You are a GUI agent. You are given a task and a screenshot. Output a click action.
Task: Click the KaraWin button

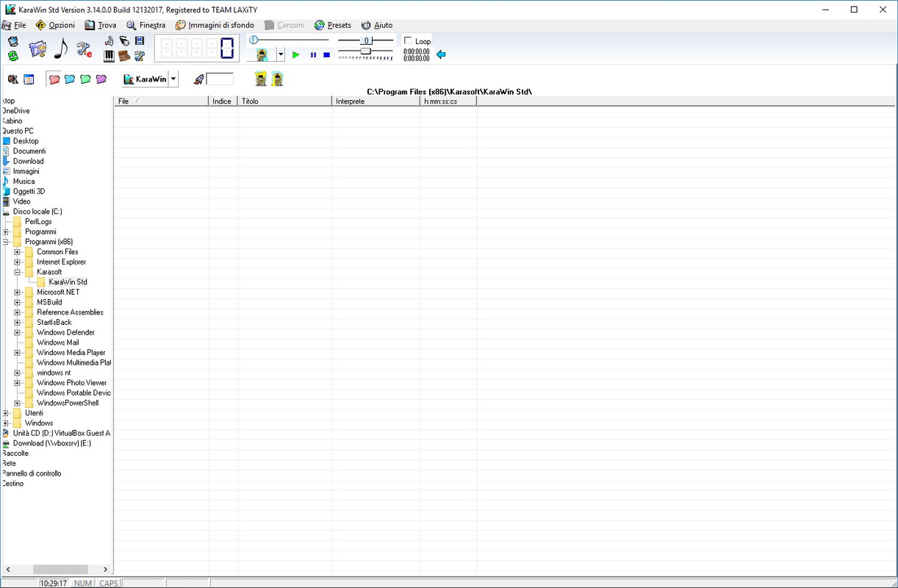coord(146,79)
